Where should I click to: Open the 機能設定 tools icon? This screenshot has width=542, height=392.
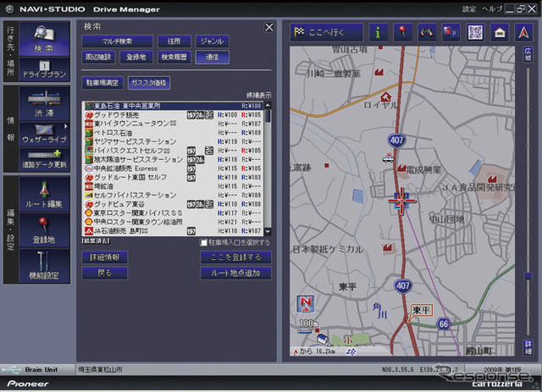pyautogui.click(x=44, y=266)
